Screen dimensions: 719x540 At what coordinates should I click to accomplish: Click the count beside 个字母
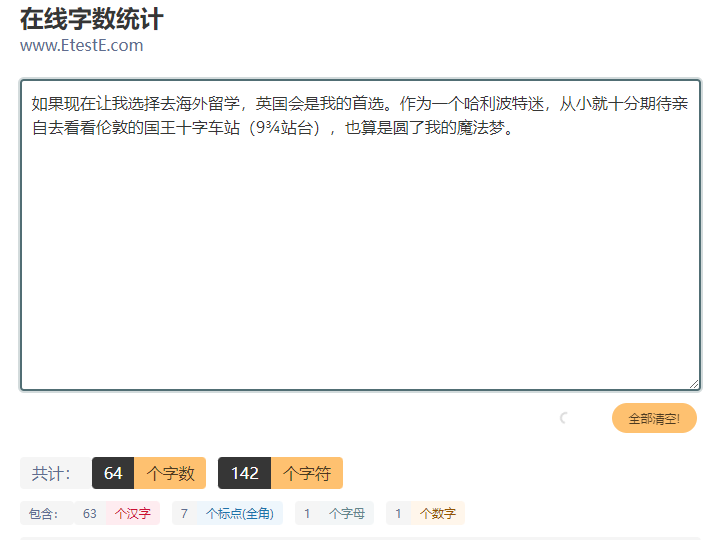click(x=307, y=513)
